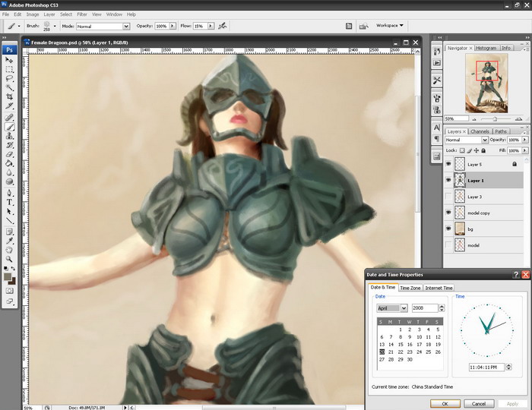The height and width of the screenshot is (410, 532).
Task: Open the Help button in Date and Time dialog
Action: 516,274
